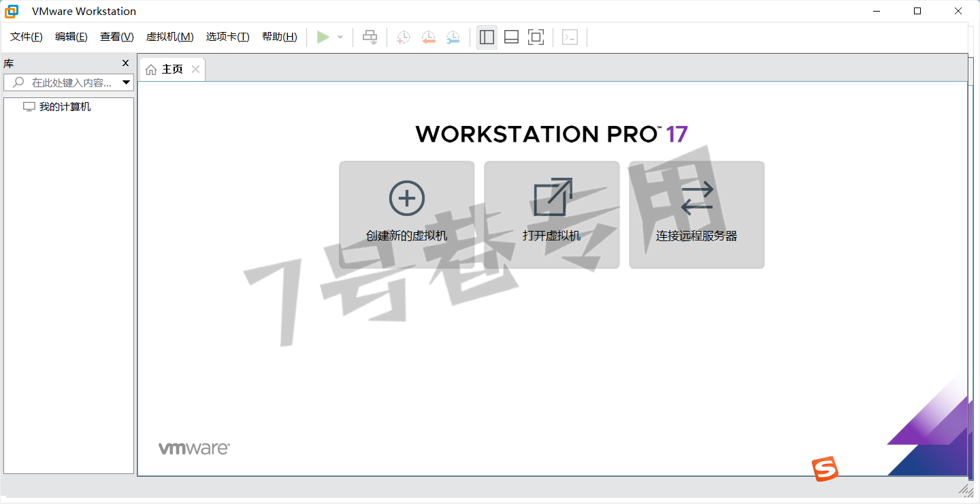Open the power options dropdown arrow
This screenshot has width=980, height=504.
click(x=340, y=37)
